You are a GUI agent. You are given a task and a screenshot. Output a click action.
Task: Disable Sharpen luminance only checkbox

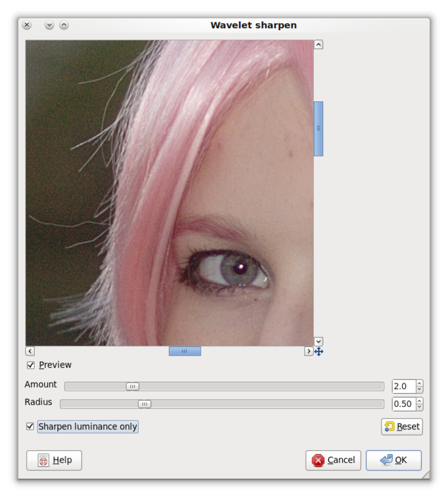coord(30,426)
